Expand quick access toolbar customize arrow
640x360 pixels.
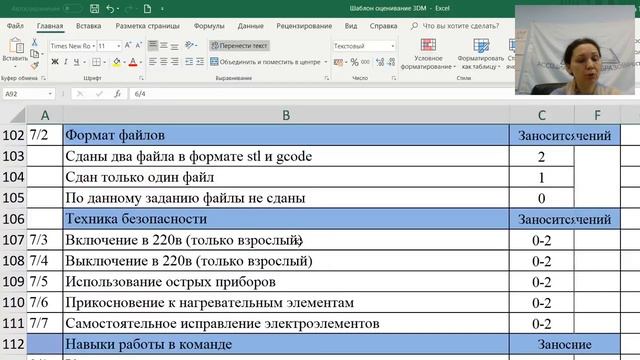(162, 8)
